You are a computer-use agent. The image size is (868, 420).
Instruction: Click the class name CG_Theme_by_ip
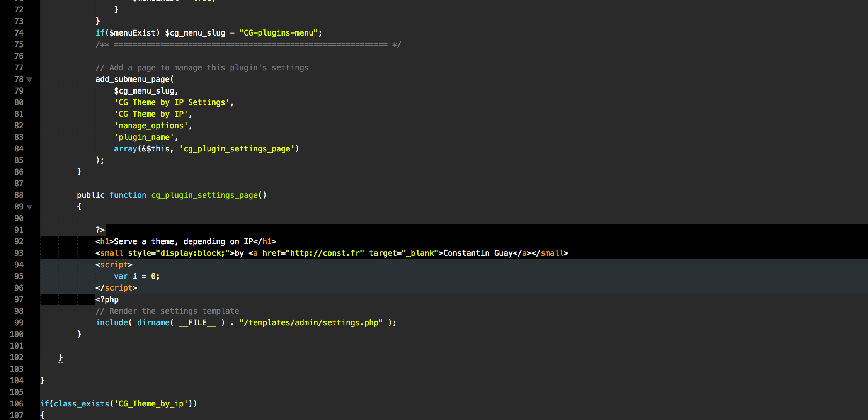click(151, 404)
